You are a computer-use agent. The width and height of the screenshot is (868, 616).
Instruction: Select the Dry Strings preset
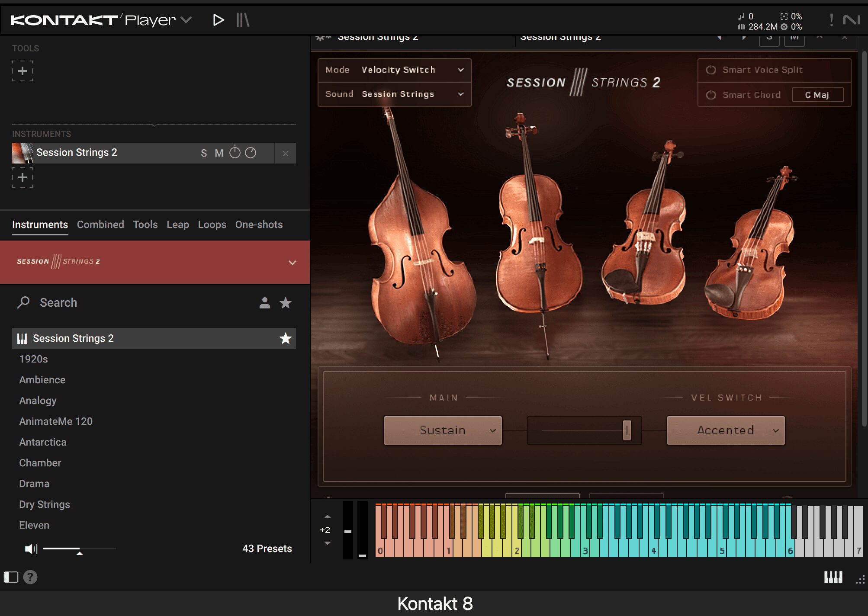click(45, 504)
